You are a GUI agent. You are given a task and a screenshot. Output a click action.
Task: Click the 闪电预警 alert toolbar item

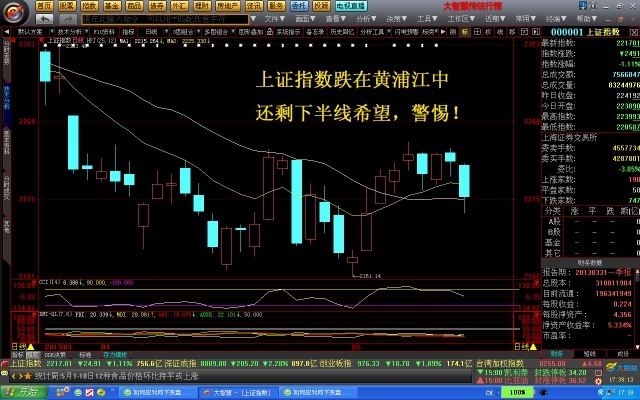406,32
